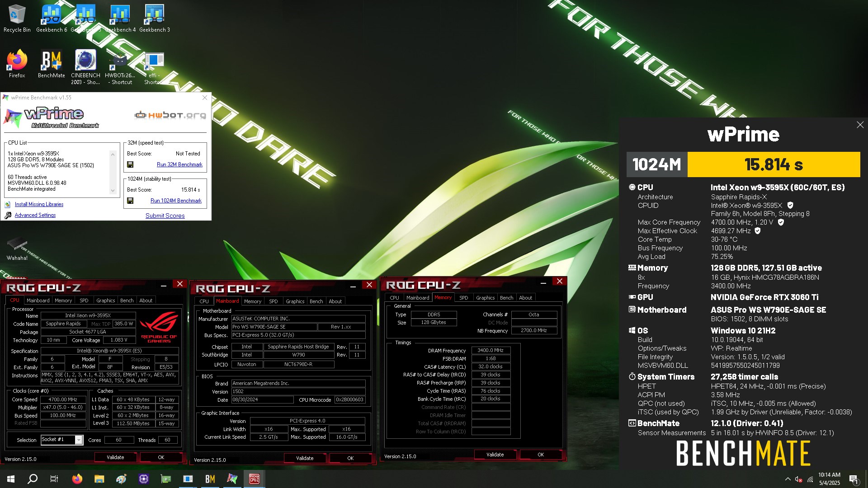Open the SPD tab in Processor CPU-Z window
This screenshot has height=488, width=868.
(x=84, y=300)
